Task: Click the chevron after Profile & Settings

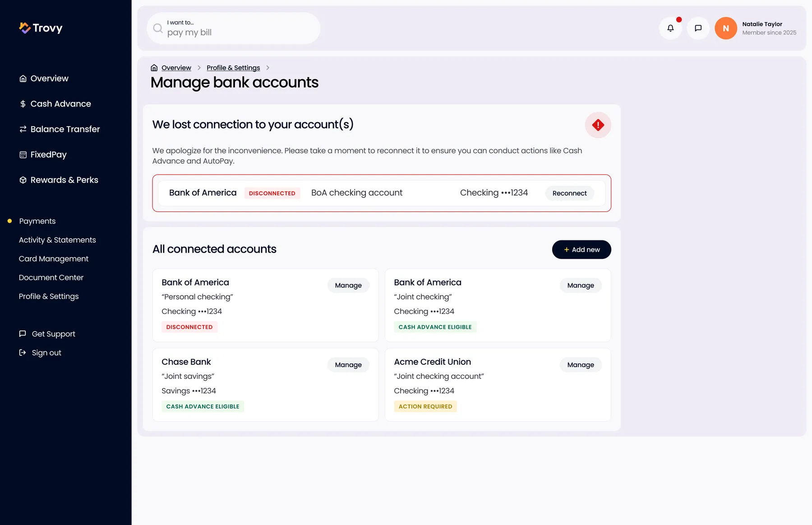Action: pyautogui.click(x=268, y=68)
